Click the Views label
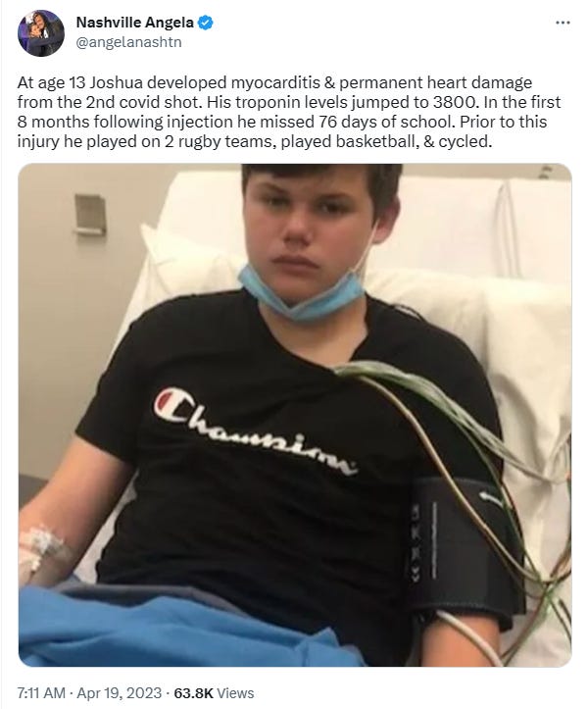This screenshot has height=709, width=588. (x=235, y=692)
